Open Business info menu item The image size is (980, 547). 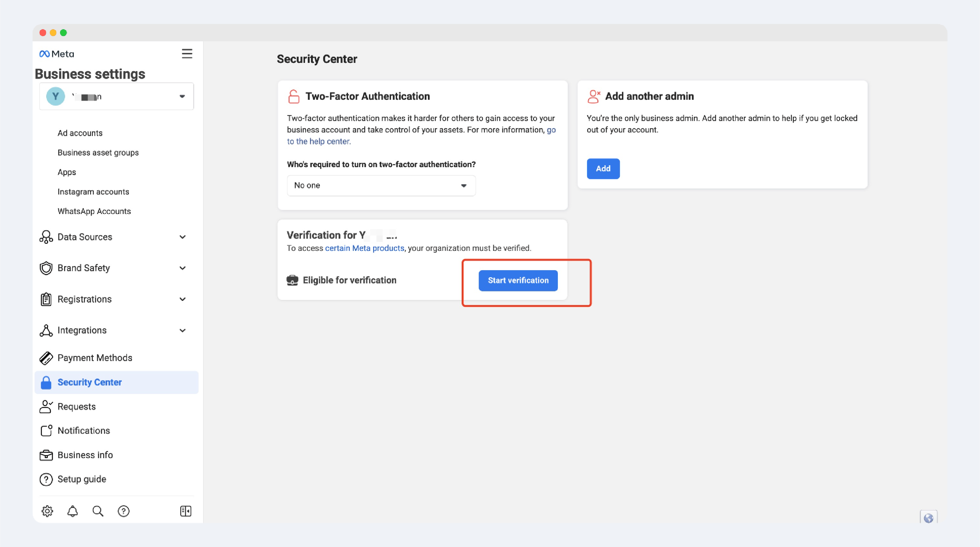(x=85, y=455)
